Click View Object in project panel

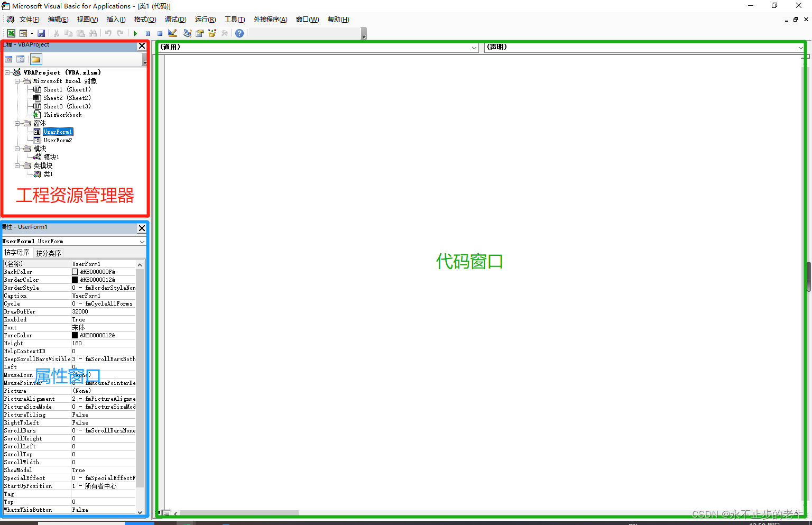[21, 59]
